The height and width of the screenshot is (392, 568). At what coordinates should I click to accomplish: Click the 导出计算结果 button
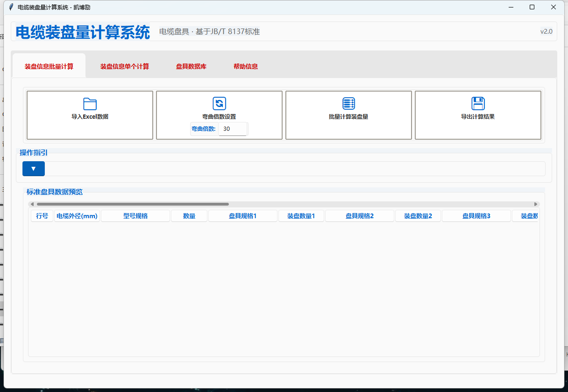(478, 115)
